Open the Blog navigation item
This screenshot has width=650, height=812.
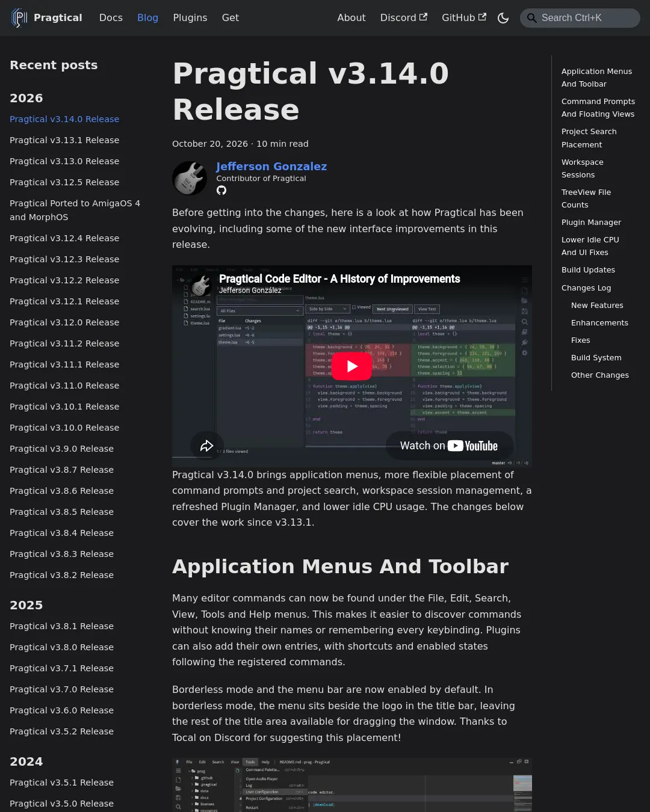[147, 18]
